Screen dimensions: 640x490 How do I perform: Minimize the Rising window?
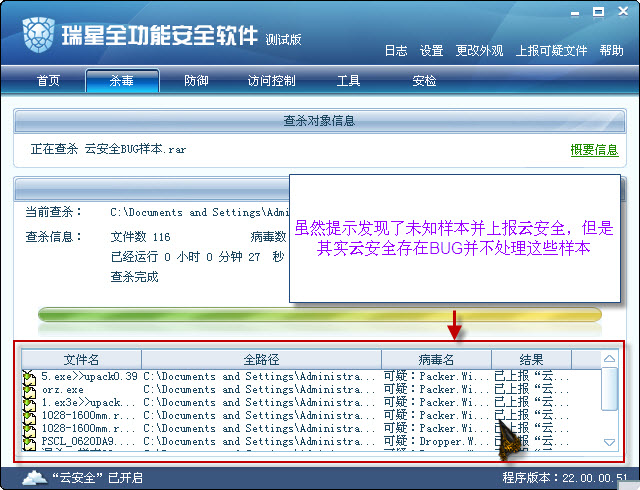(575, 13)
